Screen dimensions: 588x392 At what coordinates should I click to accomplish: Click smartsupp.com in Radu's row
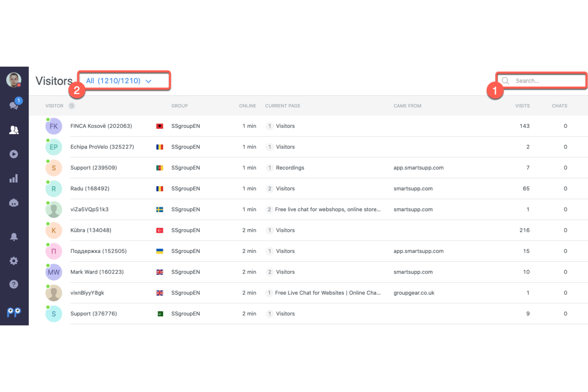tap(413, 189)
